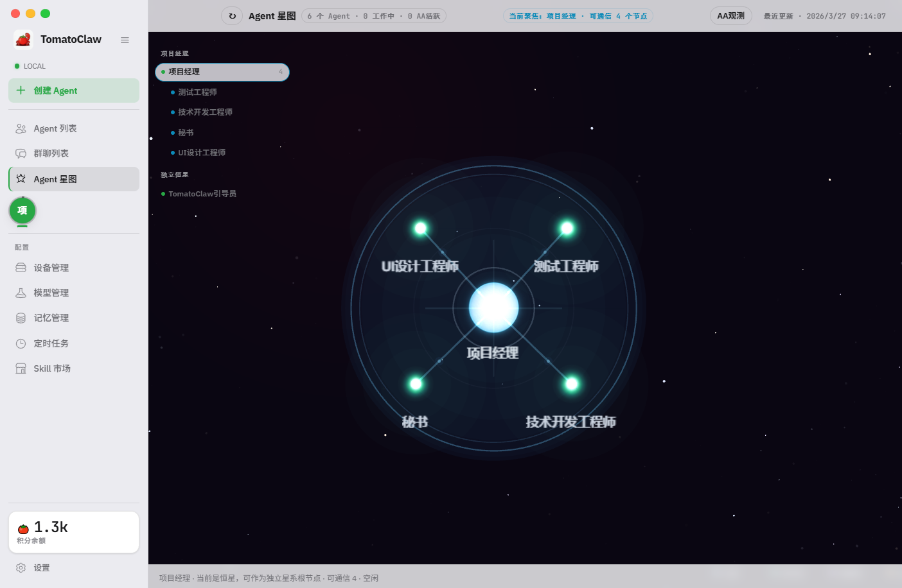
Task: Toggle AA观测 mode in the top bar
Action: (730, 15)
